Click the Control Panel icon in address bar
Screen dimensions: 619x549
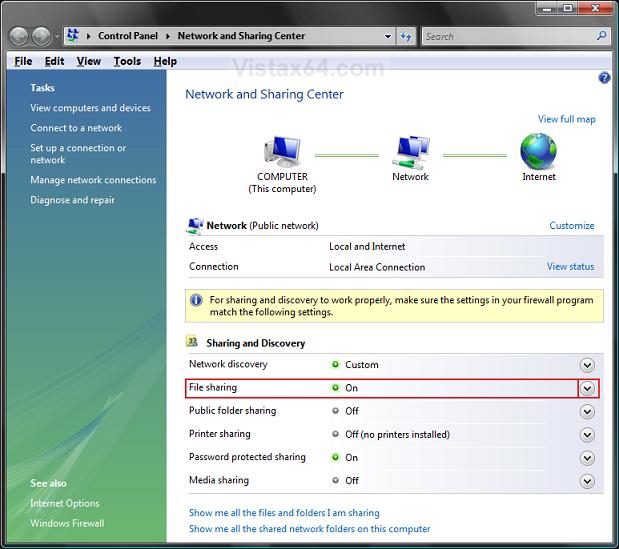pos(73,35)
